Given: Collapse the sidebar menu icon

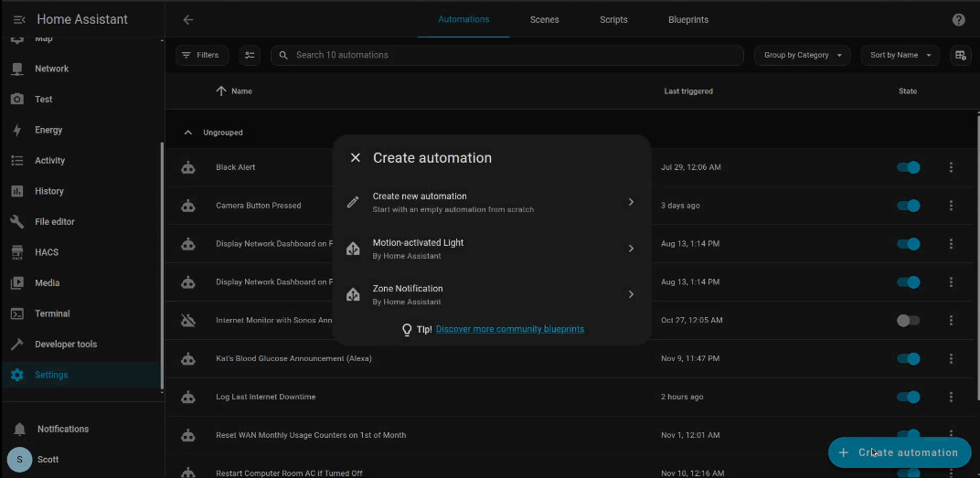Looking at the screenshot, I should click(x=19, y=19).
